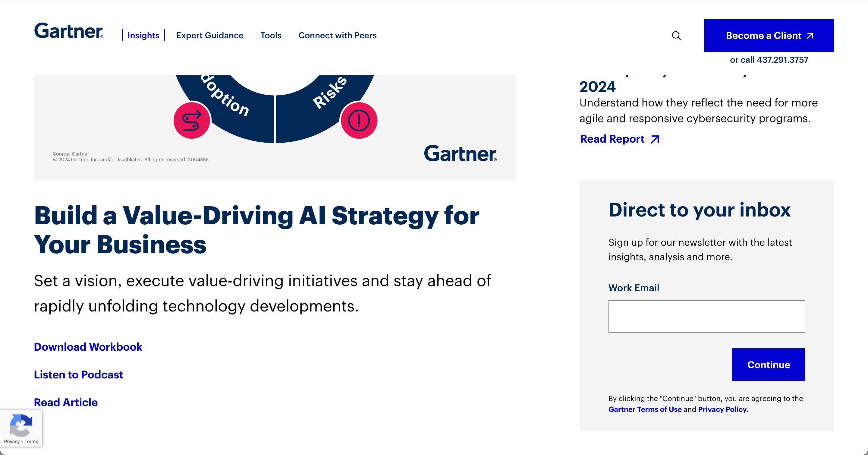Click the arrow icon next to Read Report

[x=655, y=139]
